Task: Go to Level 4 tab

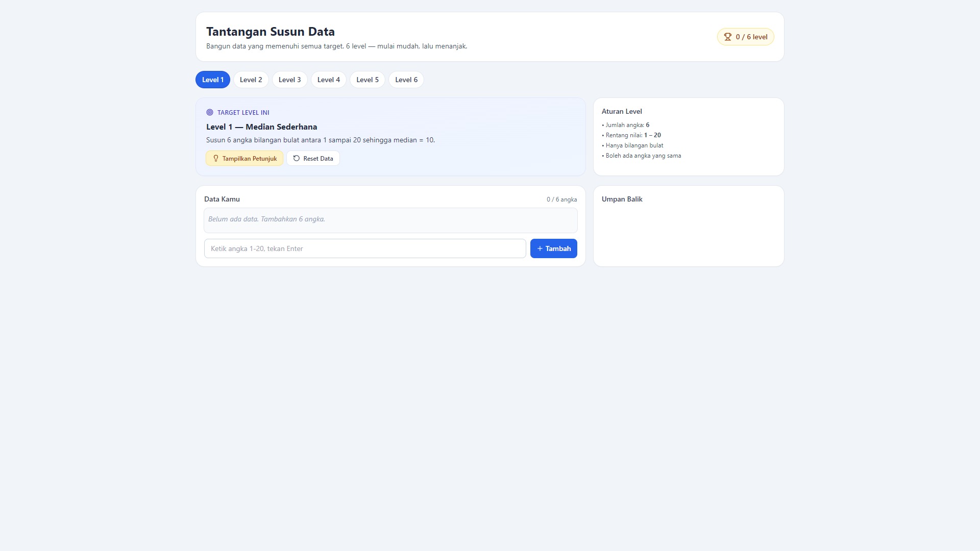Action: (329, 80)
